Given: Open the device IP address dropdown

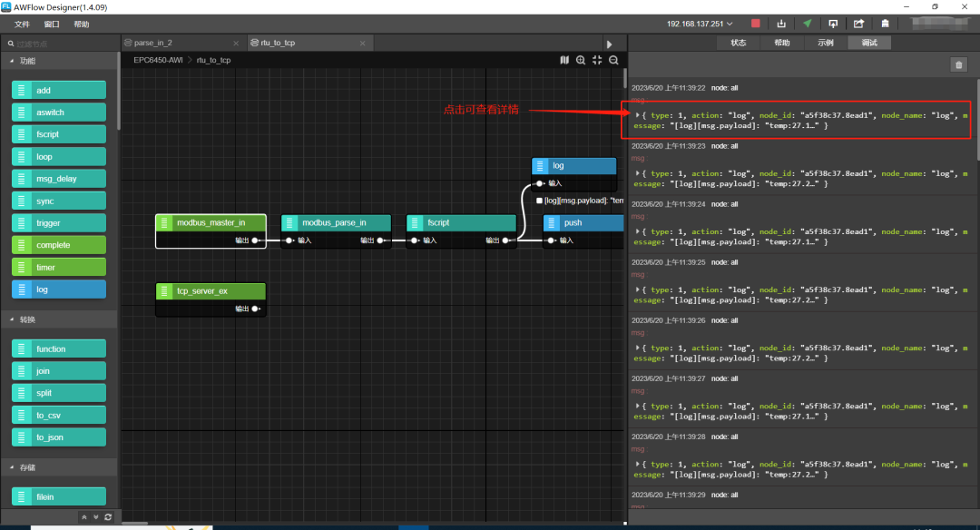Looking at the screenshot, I should [x=700, y=24].
